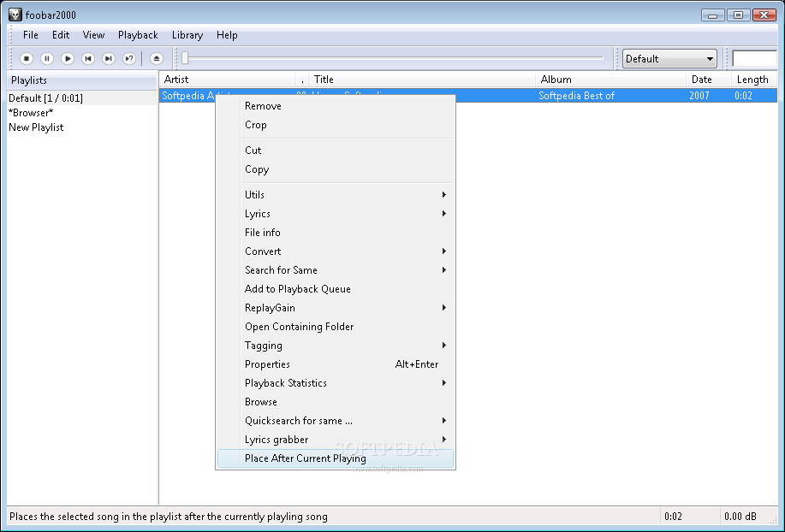Click the Stop playback button
The image size is (785, 532).
27,58
